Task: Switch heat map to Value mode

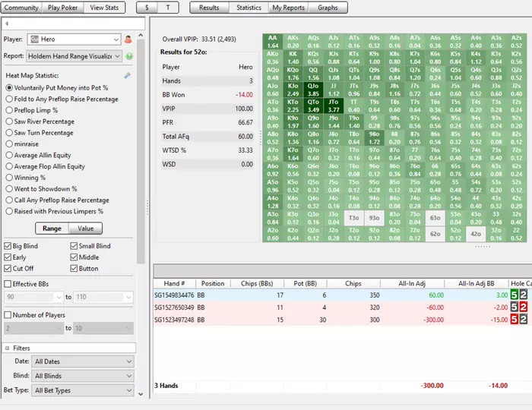Action: click(85, 229)
